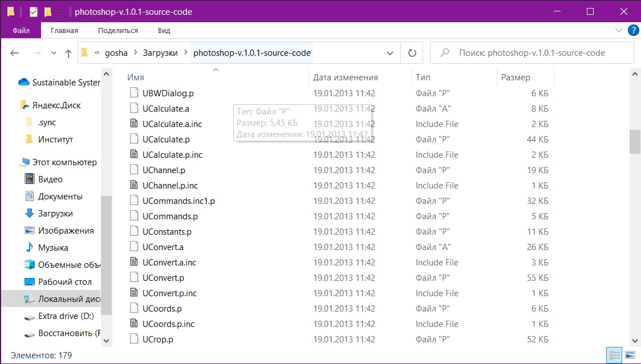Click the file list vertical scrollbar thumb
Screen dimensions: 641x364
[635, 141]
